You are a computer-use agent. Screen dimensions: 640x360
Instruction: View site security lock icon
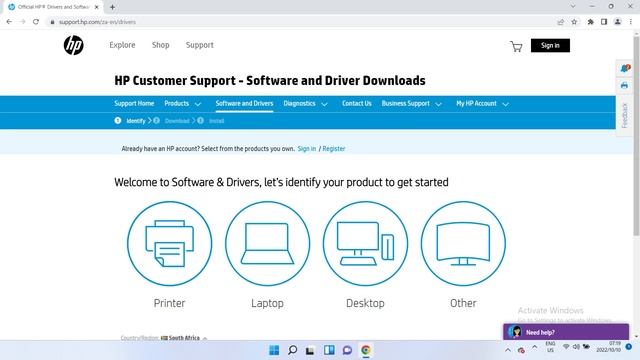coord(52,22)
